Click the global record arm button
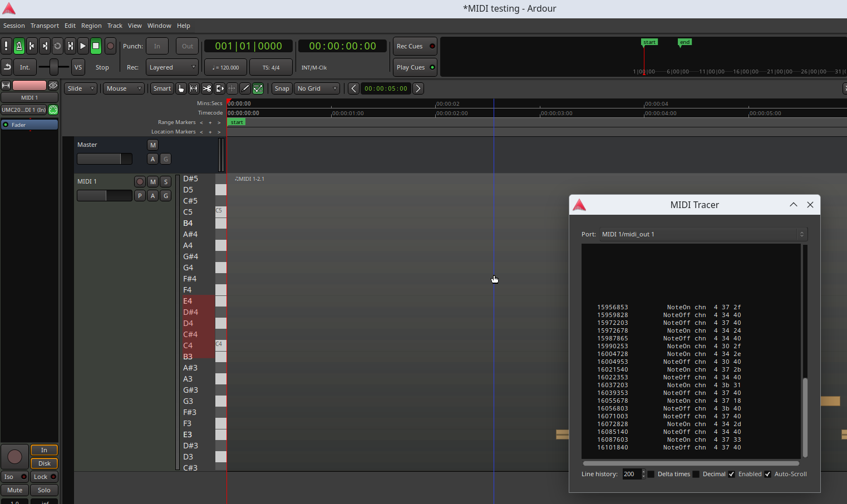The height and width of the screenshot is (504, 847). (110, 46)
